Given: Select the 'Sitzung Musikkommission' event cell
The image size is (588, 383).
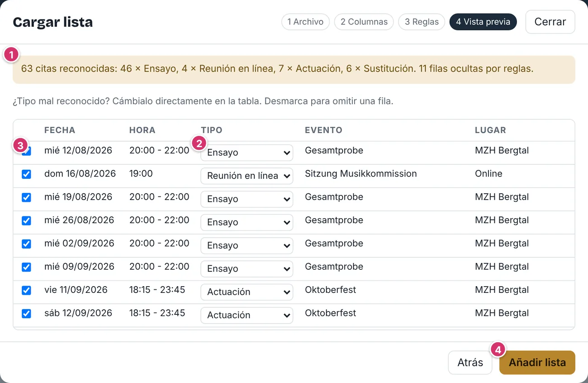Looking at the screenshot, I should point(361,173).
